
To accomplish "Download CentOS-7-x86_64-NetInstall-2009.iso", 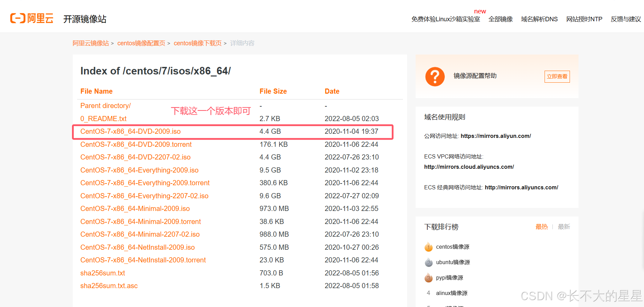I will [x=138, y=247].
